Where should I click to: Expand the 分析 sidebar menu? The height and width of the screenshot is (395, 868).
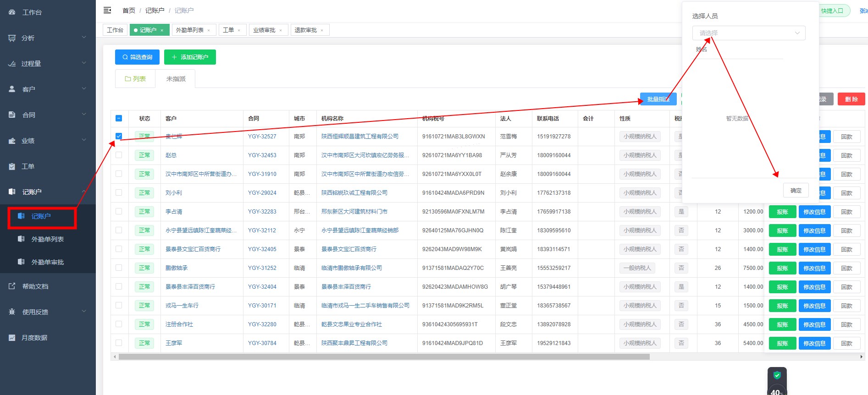pos(48,38)
